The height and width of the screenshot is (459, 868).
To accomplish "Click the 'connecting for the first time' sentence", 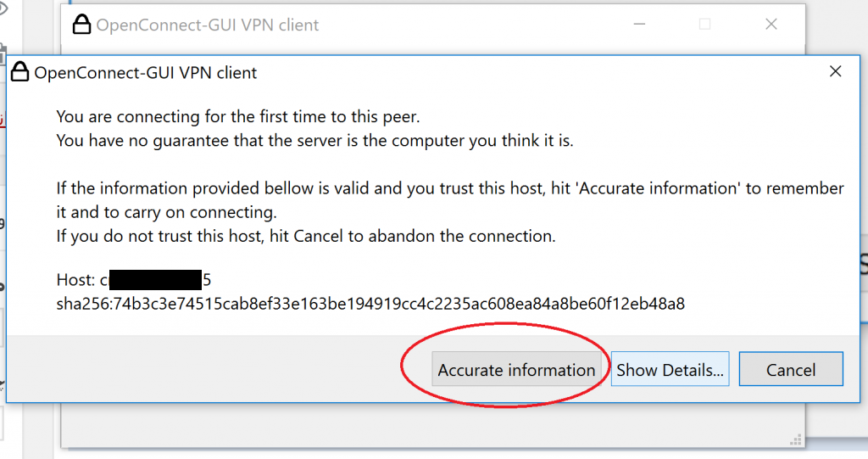I will [x=238, y=116].
